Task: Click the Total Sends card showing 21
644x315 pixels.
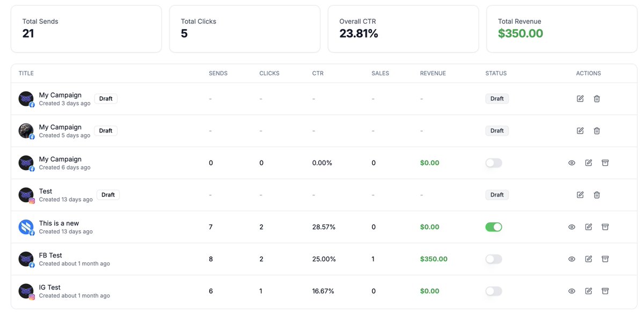Action: click(86, 29)
